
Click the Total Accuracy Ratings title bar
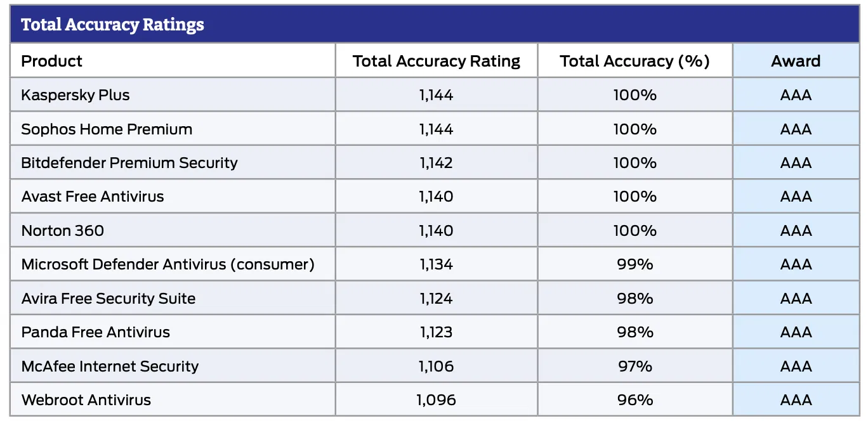click(113, 25)
